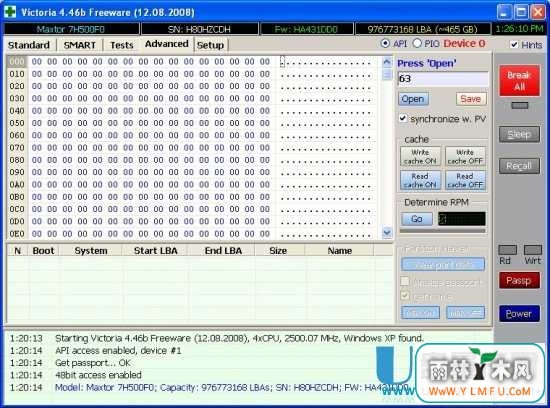The height and width of the screenshot is (408, 550).
Task: Click the red Break All button
Action: (519, 80)
